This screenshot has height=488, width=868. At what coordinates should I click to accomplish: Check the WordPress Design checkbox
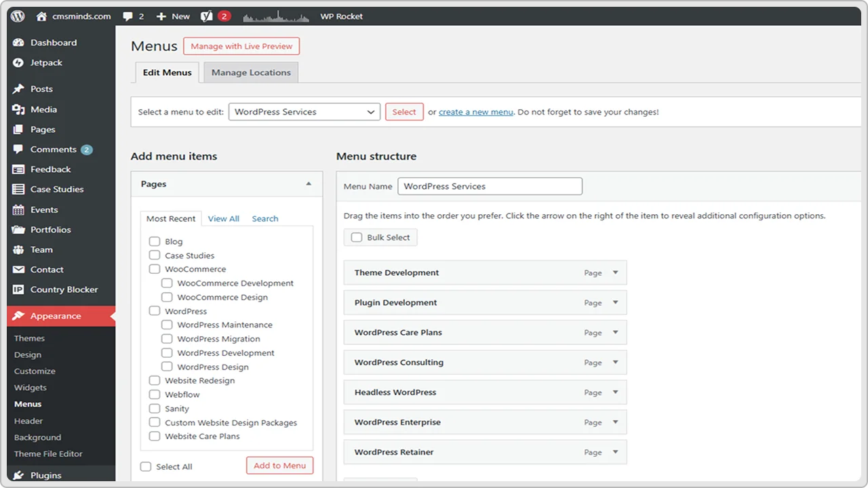[x=167, y=367]
